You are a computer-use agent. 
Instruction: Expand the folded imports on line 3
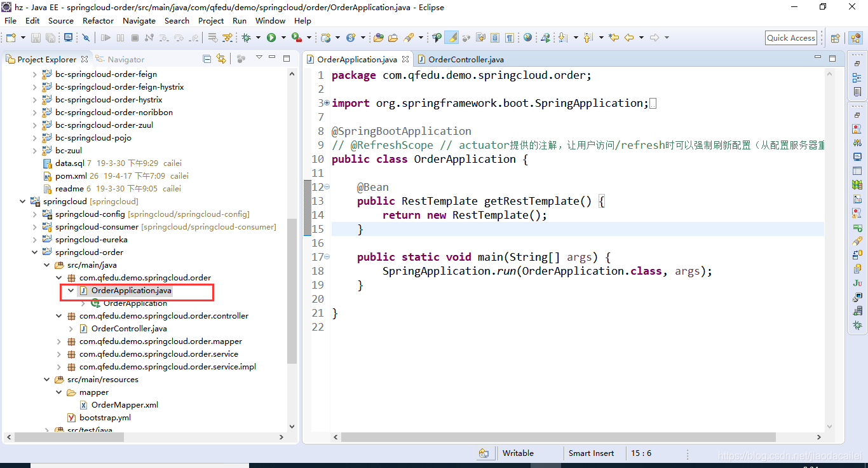pyautogui.click(x=327, y=103)
